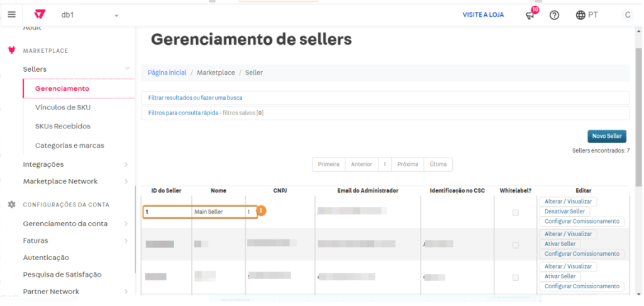Click Desativar Seller for Main Seller
Screen dimensions: 644x306
click(564, 212)
